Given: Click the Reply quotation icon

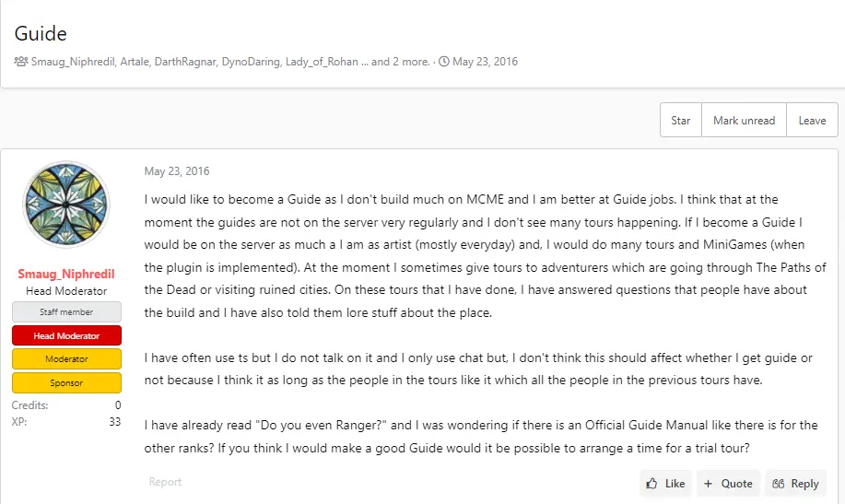Looking at the screenshot, I should (779, 484).
